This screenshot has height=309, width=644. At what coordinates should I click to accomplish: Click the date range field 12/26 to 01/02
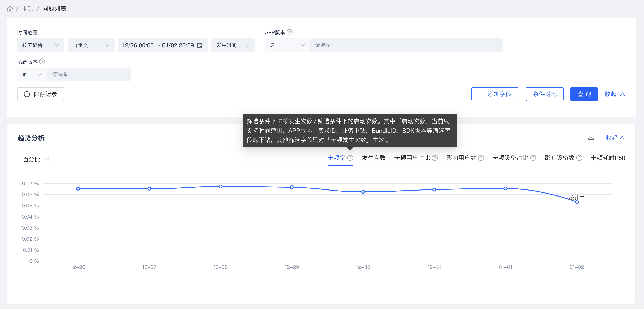tap(163, 45)
